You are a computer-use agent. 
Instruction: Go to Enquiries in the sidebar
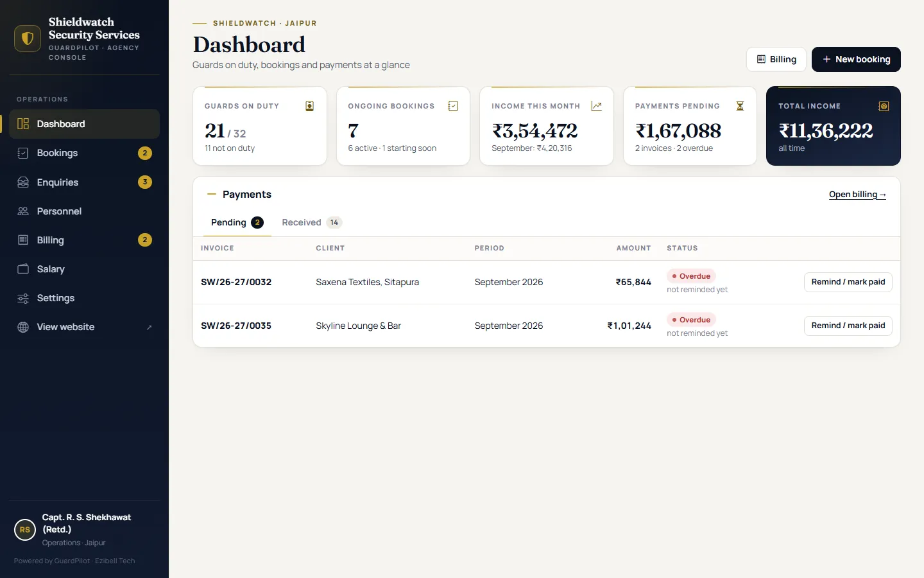84,182
